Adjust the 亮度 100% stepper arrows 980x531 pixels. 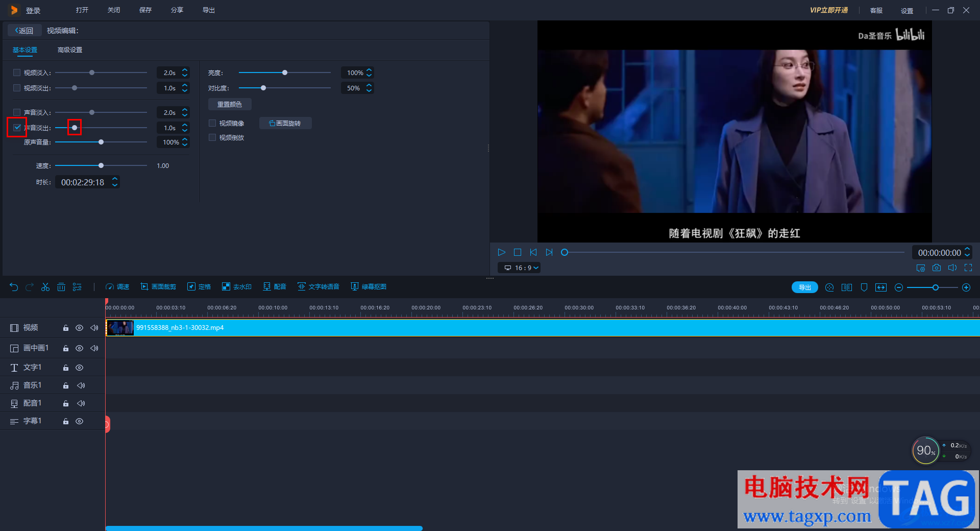pyautogui.click(x=369, y=73)
